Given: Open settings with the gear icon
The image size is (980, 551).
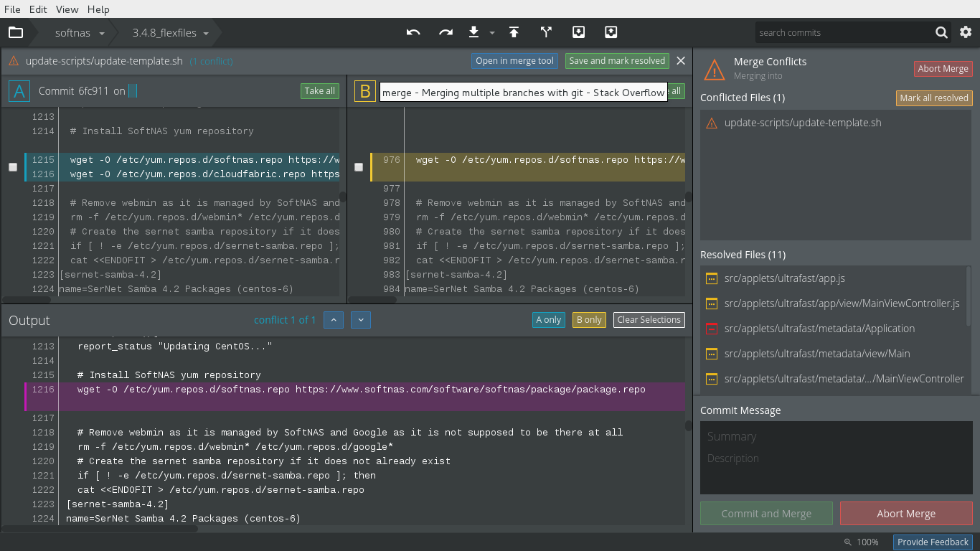Looking at the screenshot, I should tap(966, 32).
